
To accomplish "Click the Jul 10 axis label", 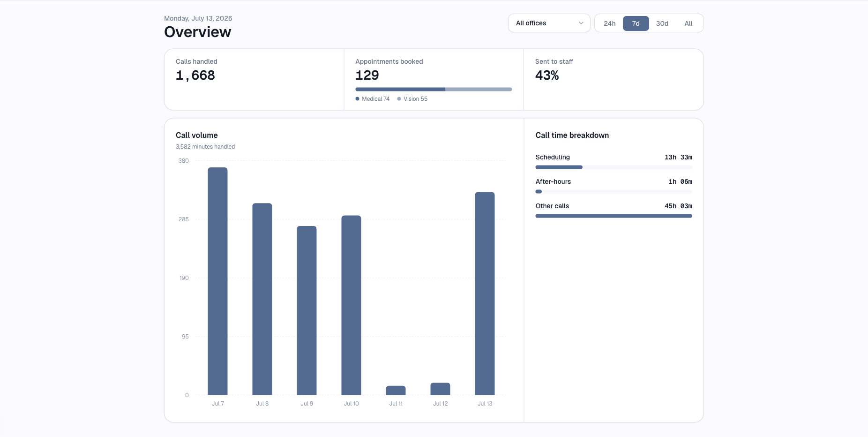I will pos(351,404).
